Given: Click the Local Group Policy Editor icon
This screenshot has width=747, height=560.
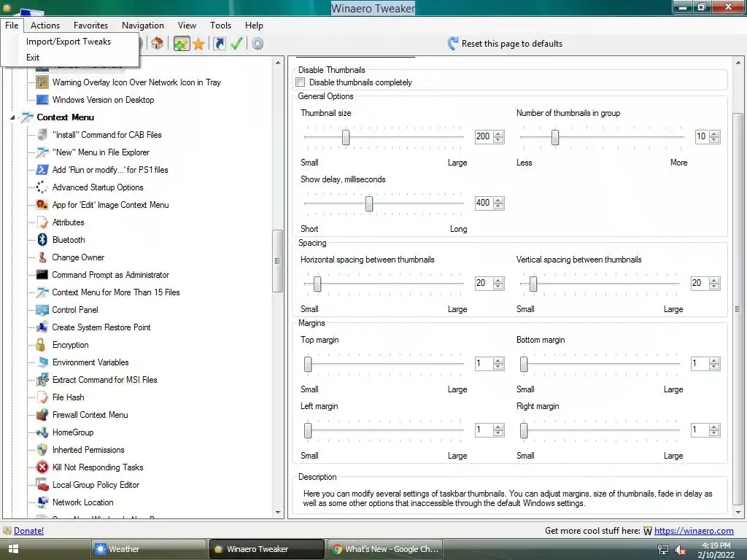Looking at the screenshot, I should (x=42, y=485).
